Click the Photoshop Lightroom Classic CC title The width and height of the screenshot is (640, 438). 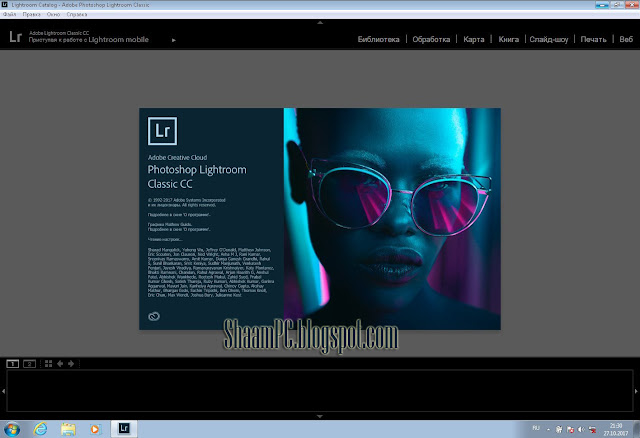click(197, 177)
